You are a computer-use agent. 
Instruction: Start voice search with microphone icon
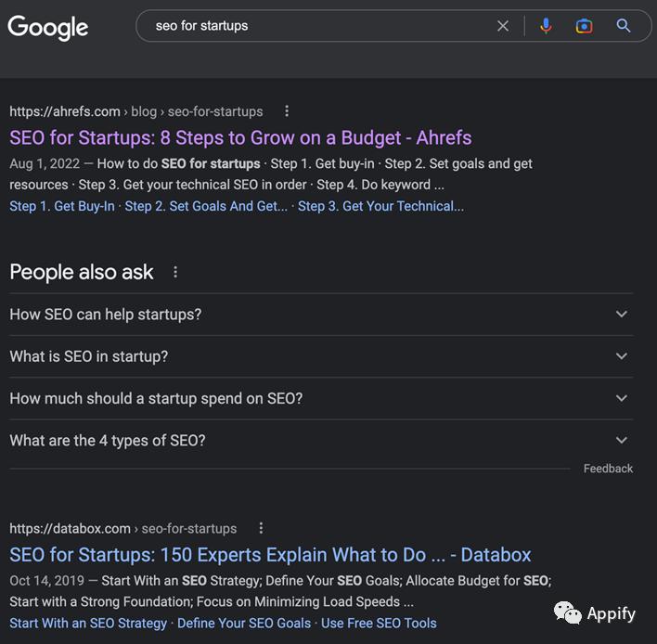pyautogui.click(x=546, y=26)
